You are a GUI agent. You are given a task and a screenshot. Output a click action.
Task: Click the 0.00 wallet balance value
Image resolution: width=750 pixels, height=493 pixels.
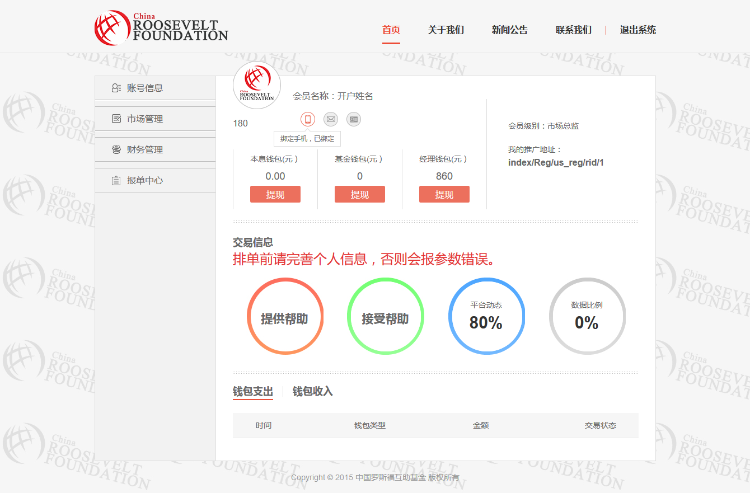tap(275, 176)
